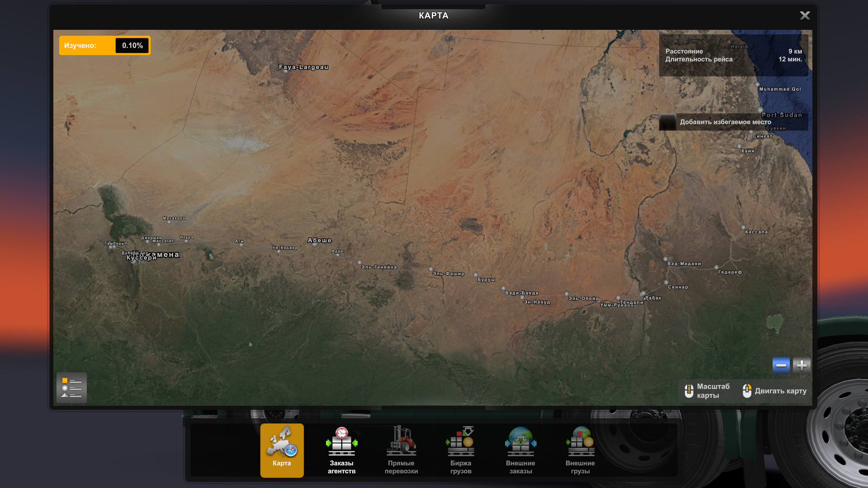868x488 pixels.
Task: Select Буруш on the map
Action: (x=486, y=279)
